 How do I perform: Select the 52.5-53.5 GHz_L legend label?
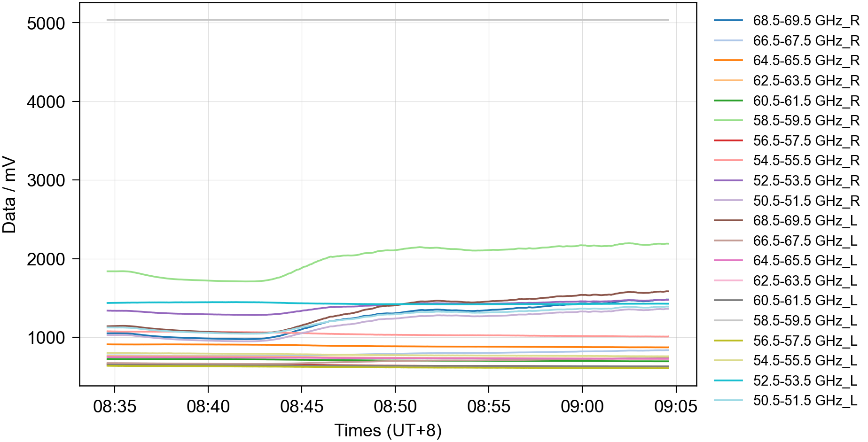805,381
